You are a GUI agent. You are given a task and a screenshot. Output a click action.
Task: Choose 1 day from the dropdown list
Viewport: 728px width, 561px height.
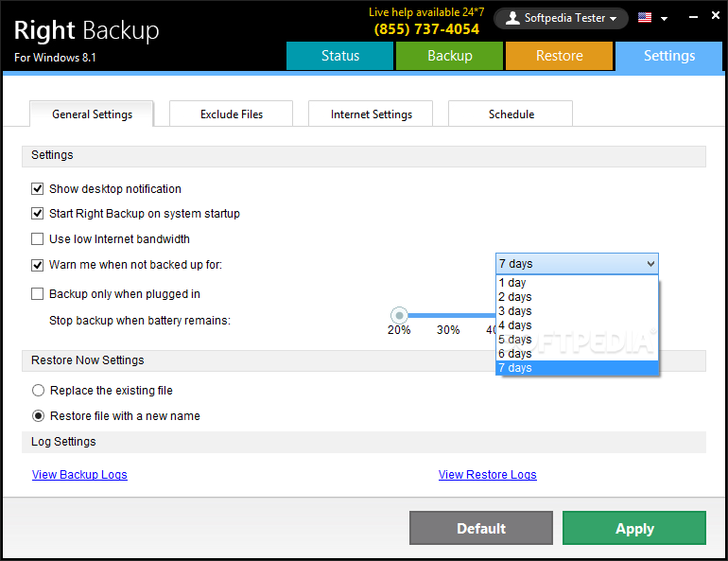[577, 283]
